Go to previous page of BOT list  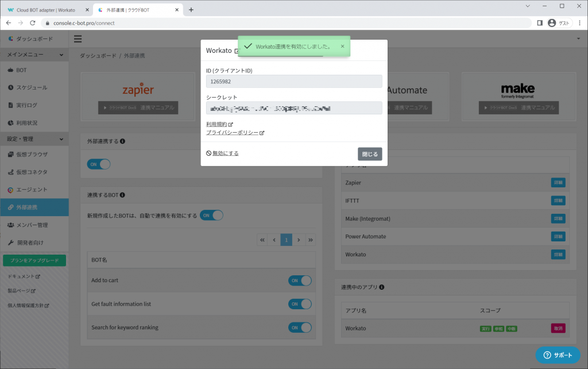click(274, 240)
